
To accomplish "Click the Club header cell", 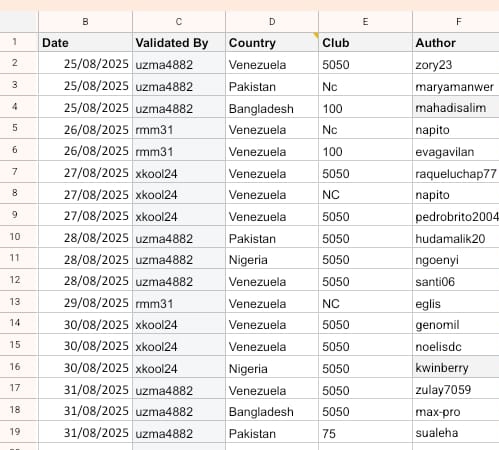I will [x=365, y=42].
